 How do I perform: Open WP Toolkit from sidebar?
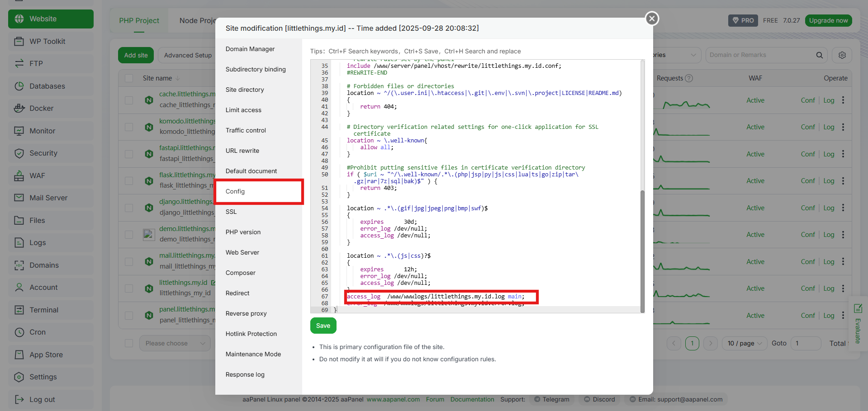tap(51, 41)
